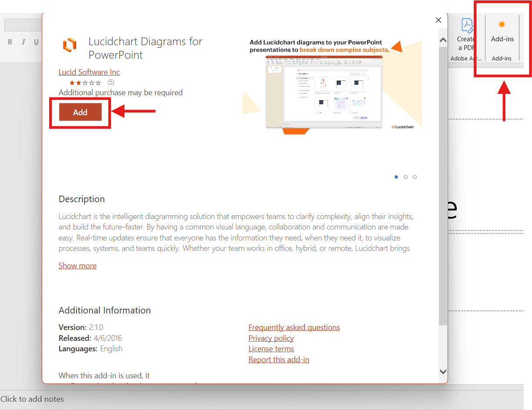Image resolution: width=532 pixels, height=410 pixels.
Task: Toggle italic formatting
Action: click(23, 42)
